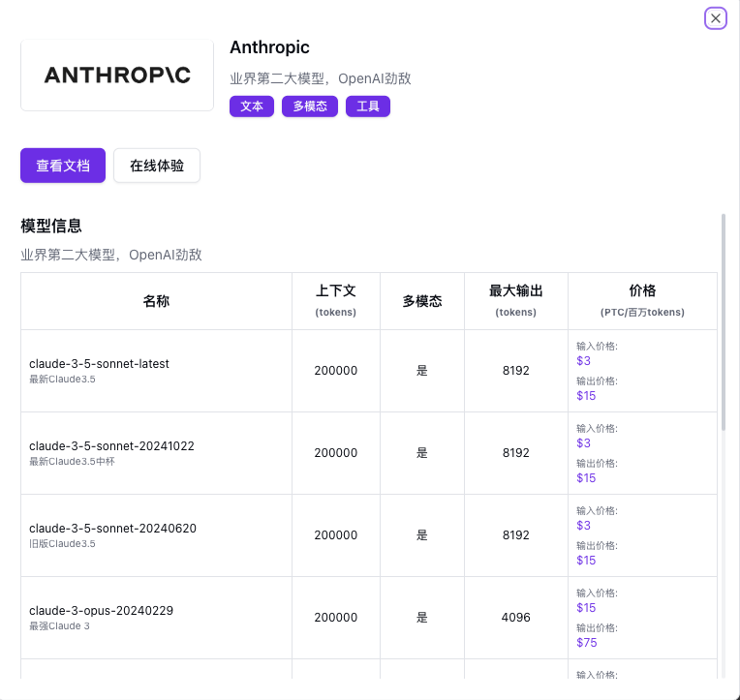The height and width of the screenshot is (700, 740).
Task: Click the 是 multimodal cell for claude-3-opus-20240229
Action: [x=422, y=618]
